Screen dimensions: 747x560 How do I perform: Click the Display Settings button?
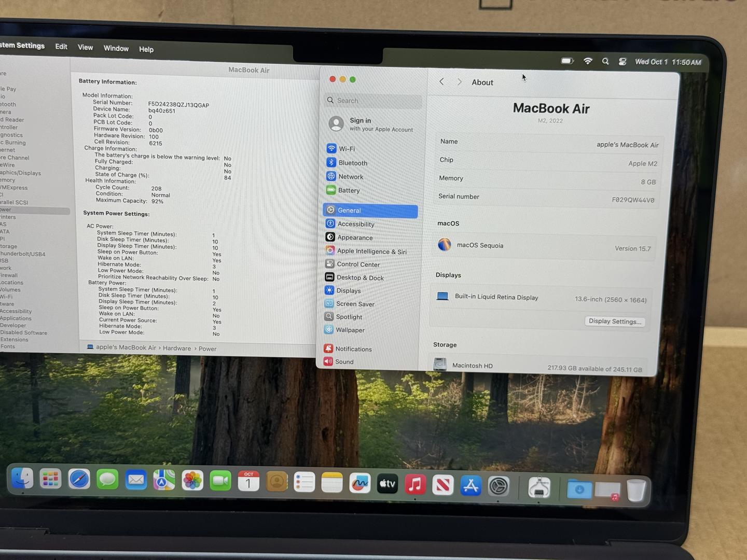coord(615,321)
